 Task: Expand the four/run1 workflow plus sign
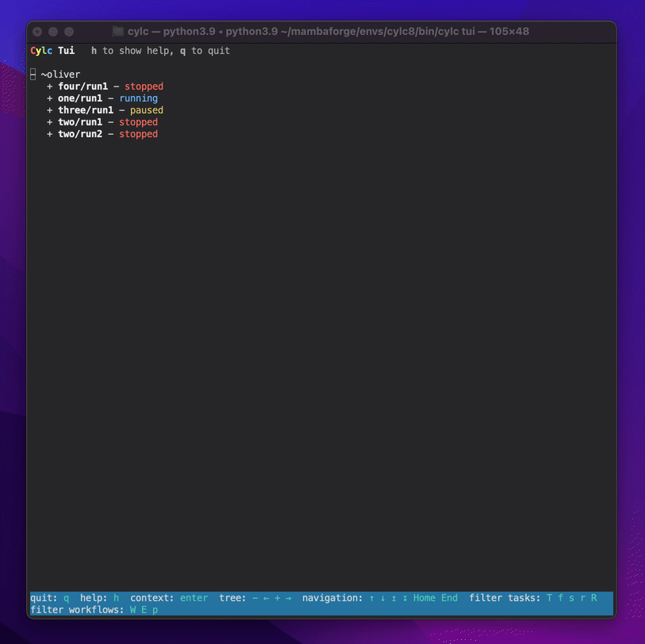coord(50,86)
